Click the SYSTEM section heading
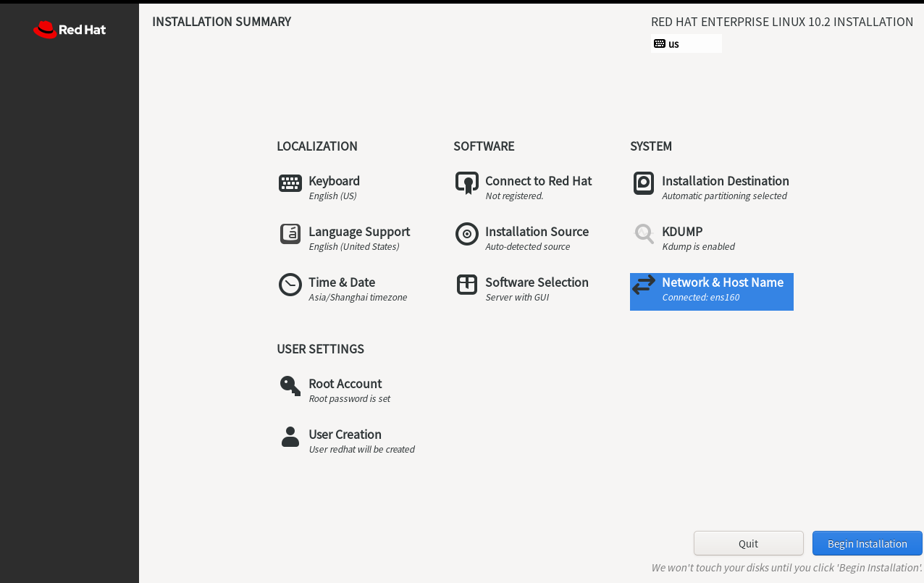The width and height of the screenshot is (924, 583). pos(651,146)
